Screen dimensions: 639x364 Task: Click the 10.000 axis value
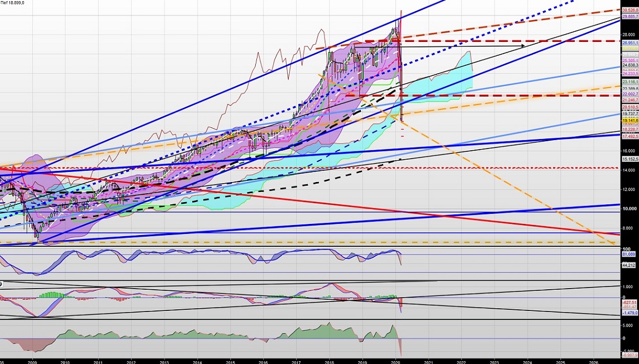click(x=629, y=209)
